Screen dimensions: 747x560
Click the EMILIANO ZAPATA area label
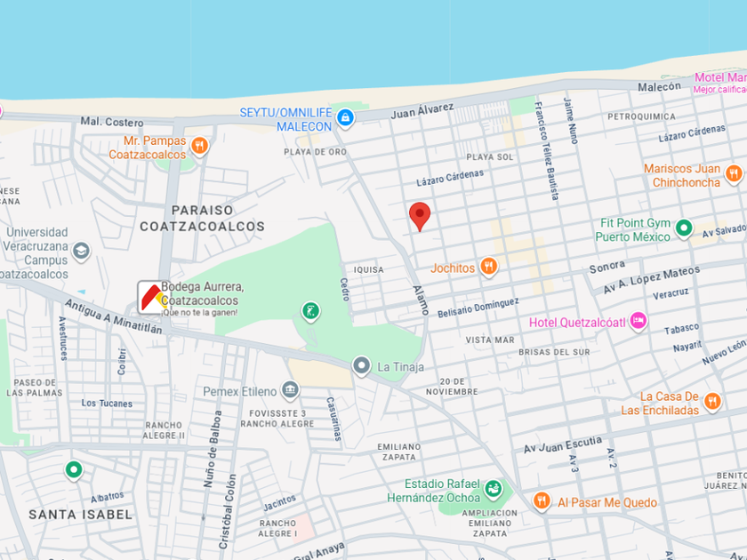click(x=399, y=452)
